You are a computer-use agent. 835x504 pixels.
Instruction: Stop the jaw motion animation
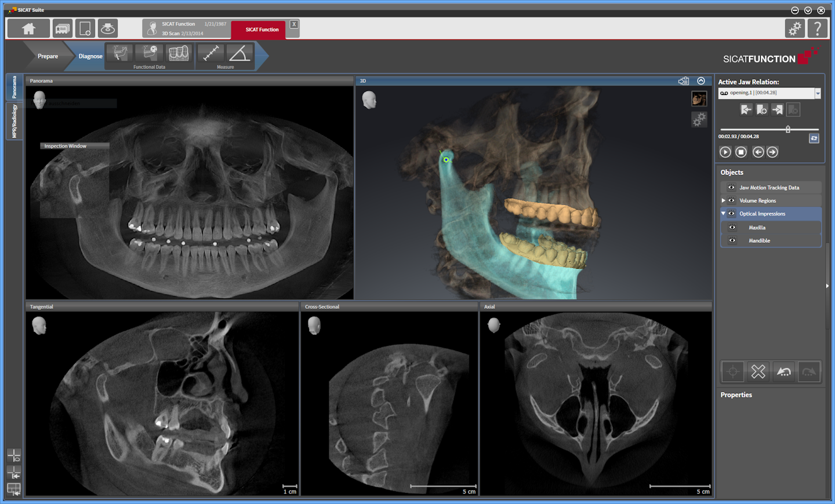(x=741, y=152)
